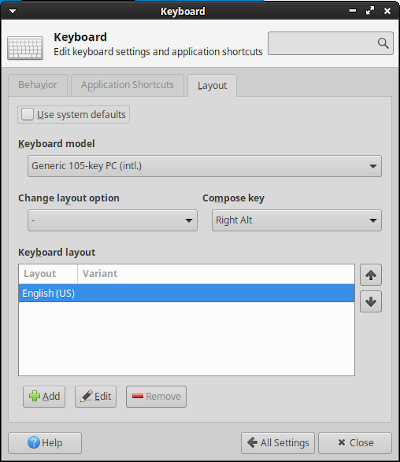Select the English (US) layout row
Screen dimensions: 400x462
coord(186,293)
